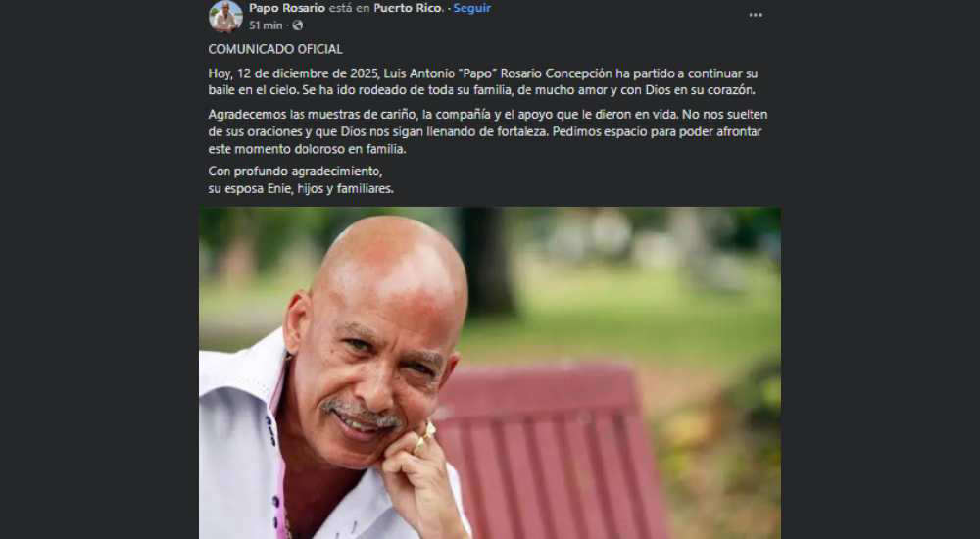
Task: Click the blurred tree trunk in the photo
Action: coord(486,263)
